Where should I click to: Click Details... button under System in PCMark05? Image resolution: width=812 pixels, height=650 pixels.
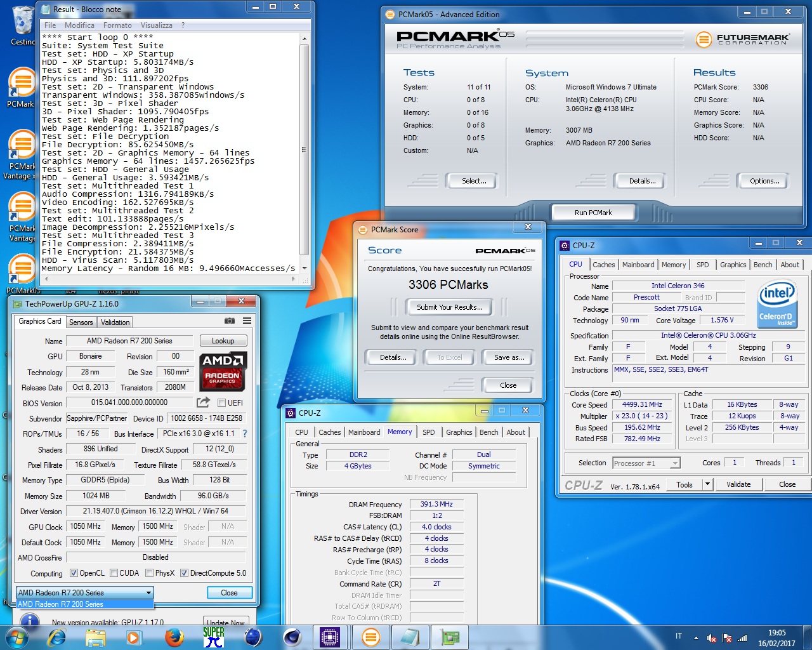point(642,181)
